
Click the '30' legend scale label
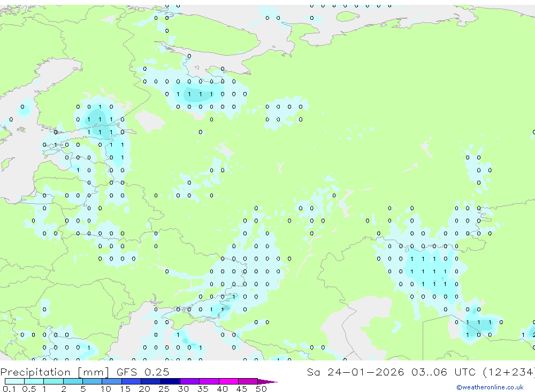pyautogui.click(x=183, y=389)
